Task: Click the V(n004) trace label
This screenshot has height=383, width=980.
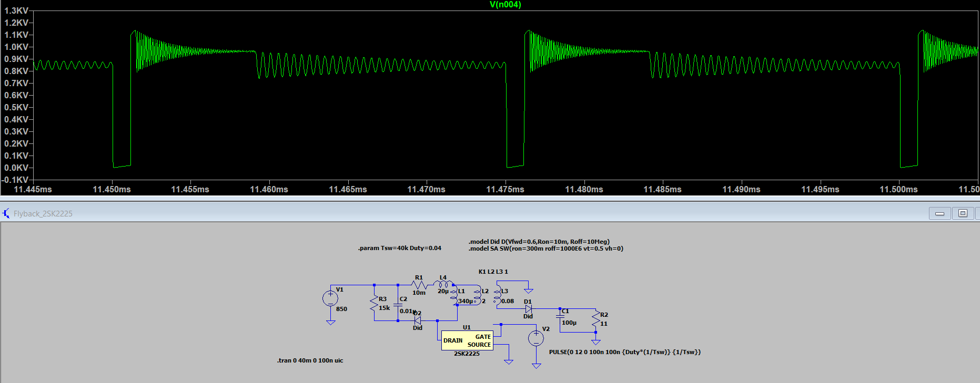Action: pyautogui.click(x=505, y=5)
